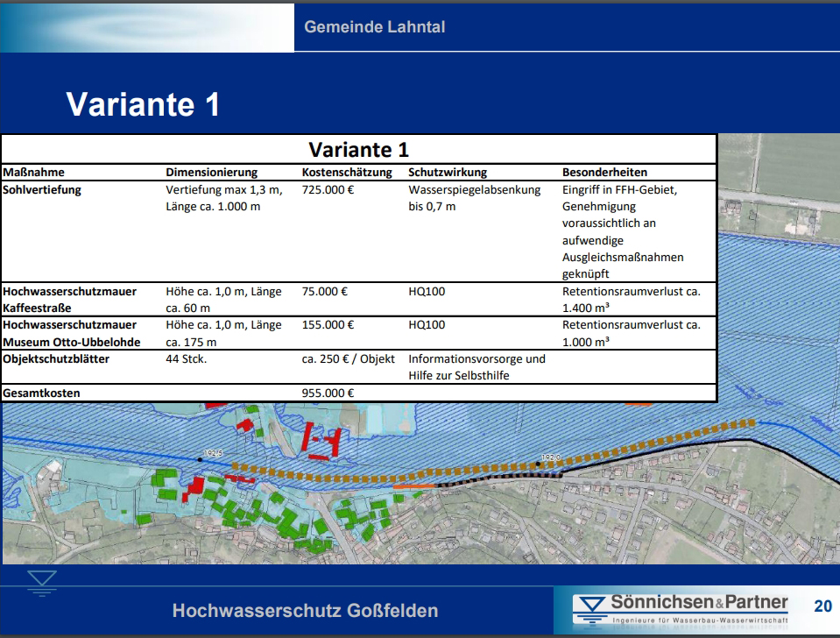
Task: Click the 192.5 marker point on the map
Action: click(x=201, y=458)
